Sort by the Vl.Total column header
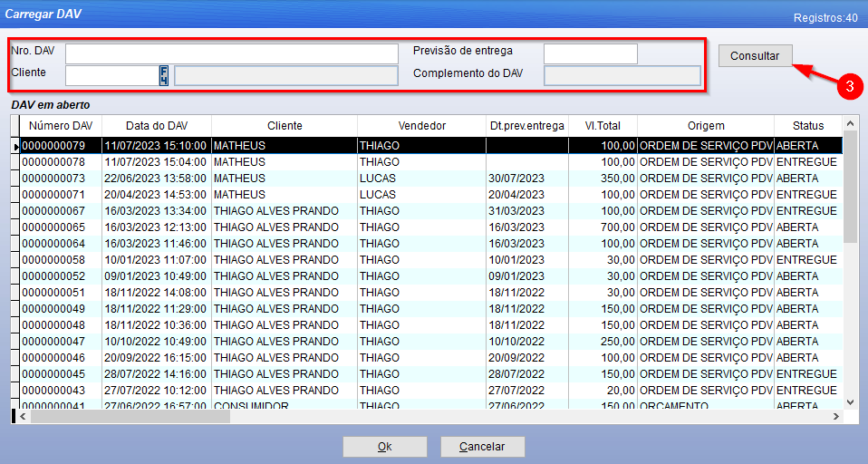This screenshot has height=464, width=868. point(603,125)
